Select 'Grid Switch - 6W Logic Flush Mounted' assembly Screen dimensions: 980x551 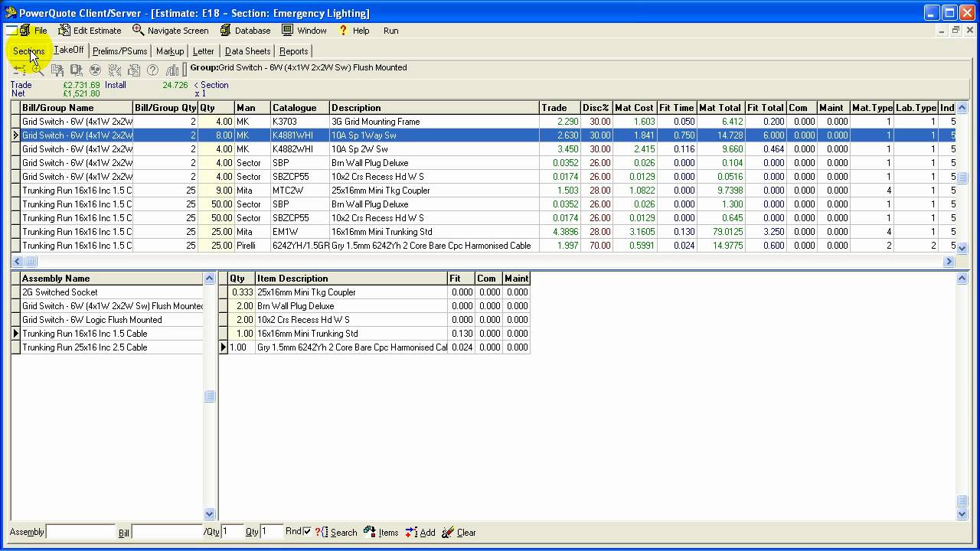[x=112, y=320]
